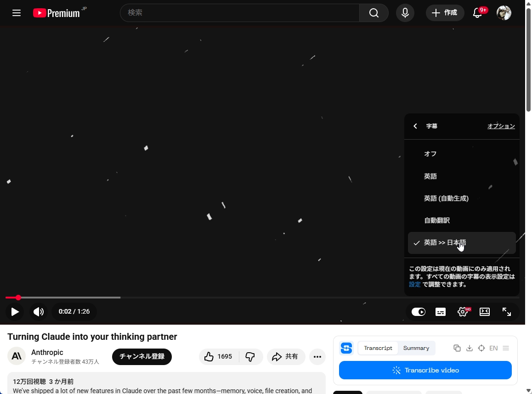This screenshot has width=532, height=394.
Task: Switch to the Summary tab
Action: [416, 348]
